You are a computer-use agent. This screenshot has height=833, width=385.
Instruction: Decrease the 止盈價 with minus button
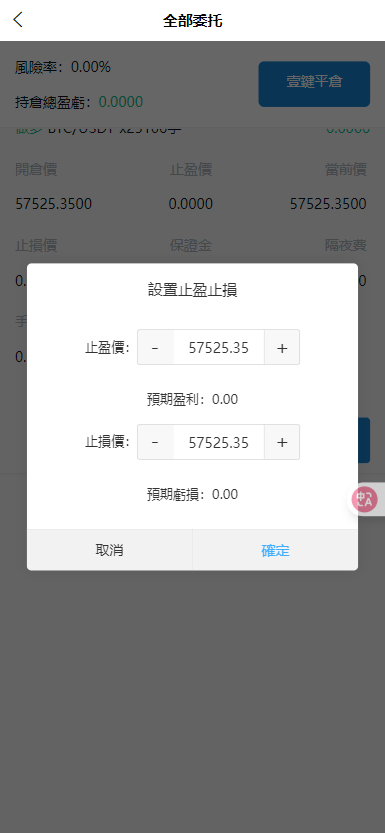coord(155,347)
